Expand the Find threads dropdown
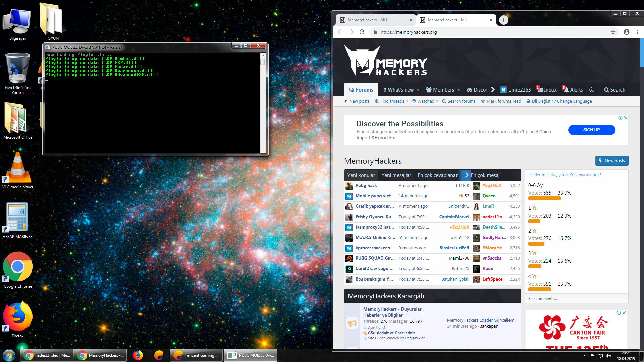The height and width of the screenshot is (362, 644). 407,101
